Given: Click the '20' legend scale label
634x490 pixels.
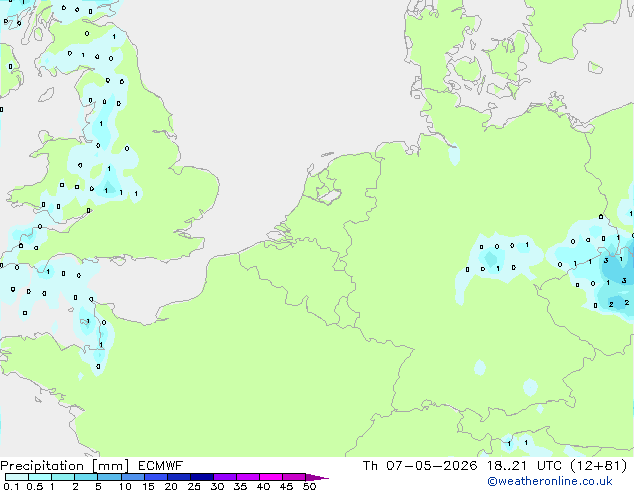Looking at the screenshot, I should click(171, 486).
